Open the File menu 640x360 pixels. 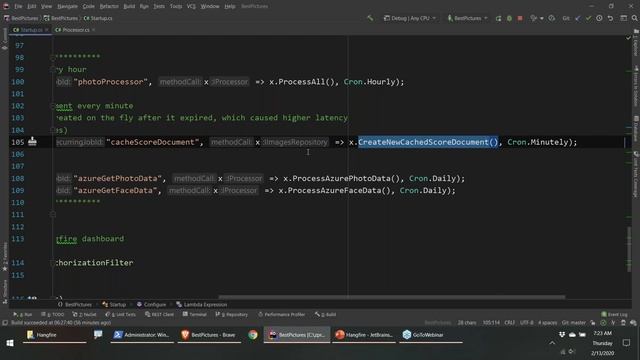coord(18,7)
